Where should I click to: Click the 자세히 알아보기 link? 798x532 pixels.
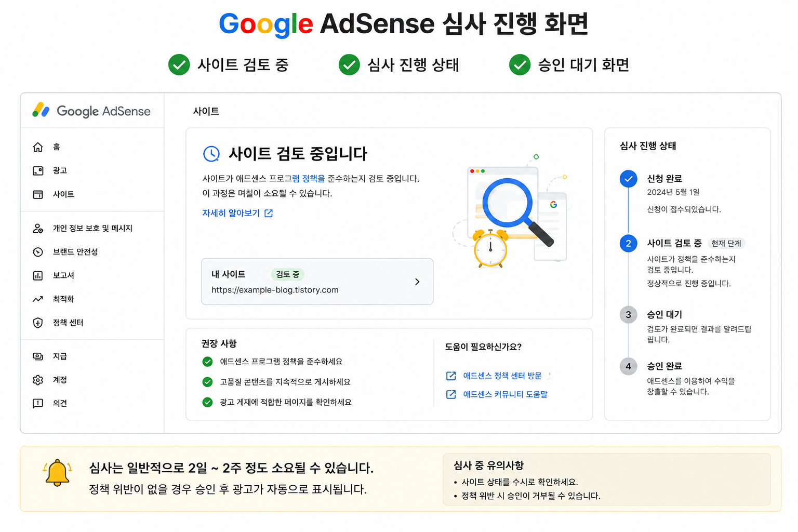[x=231, y=213]
